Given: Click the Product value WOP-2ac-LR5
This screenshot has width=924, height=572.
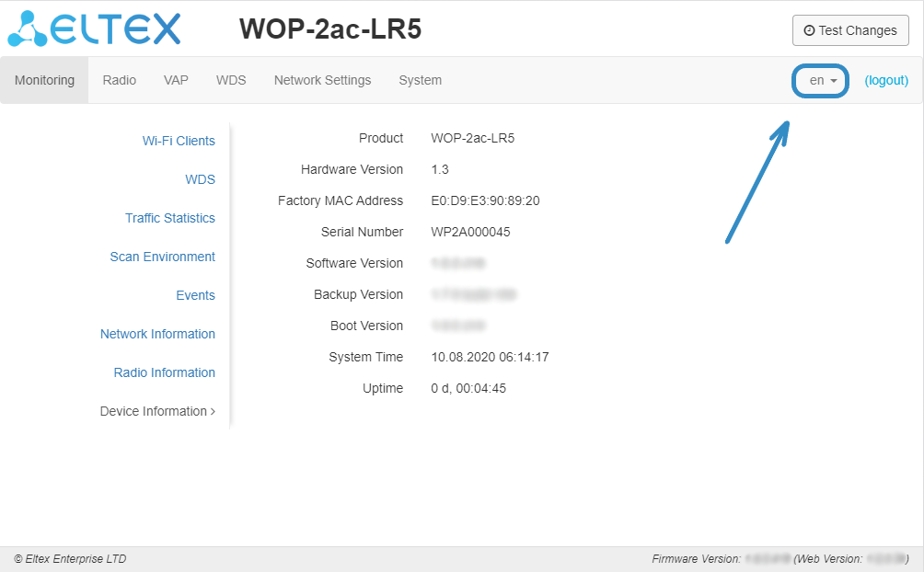Looking at the screenshot, I should 473,139.
